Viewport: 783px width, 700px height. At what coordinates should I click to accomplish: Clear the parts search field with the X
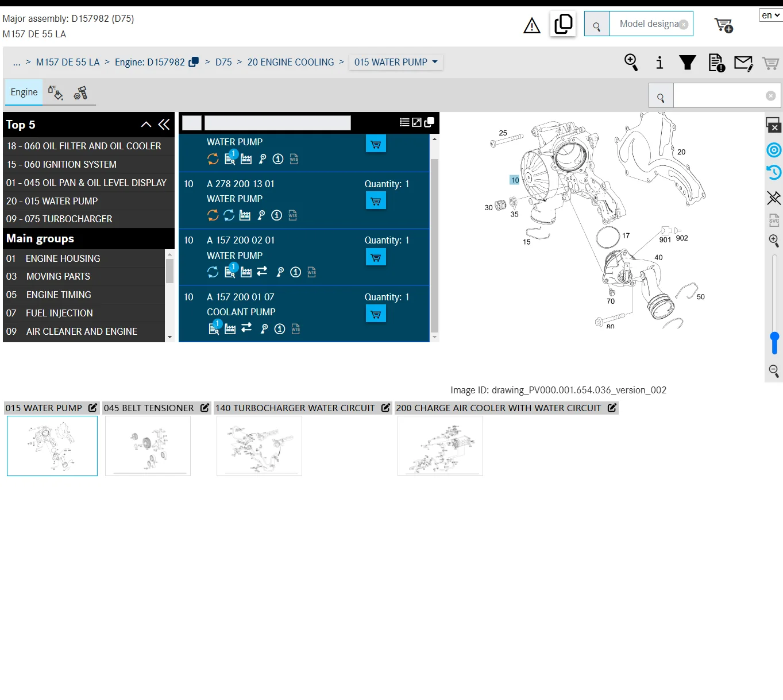(771, 96)
